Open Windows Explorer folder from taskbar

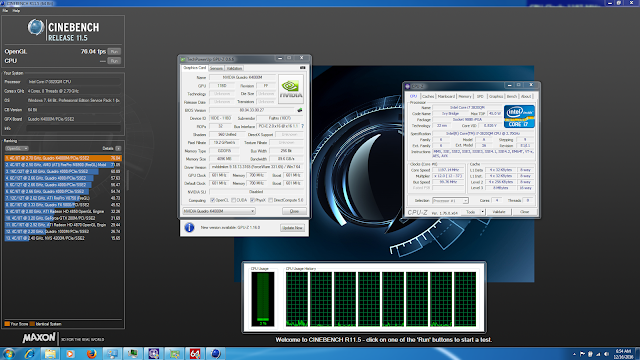coord(50,354)
